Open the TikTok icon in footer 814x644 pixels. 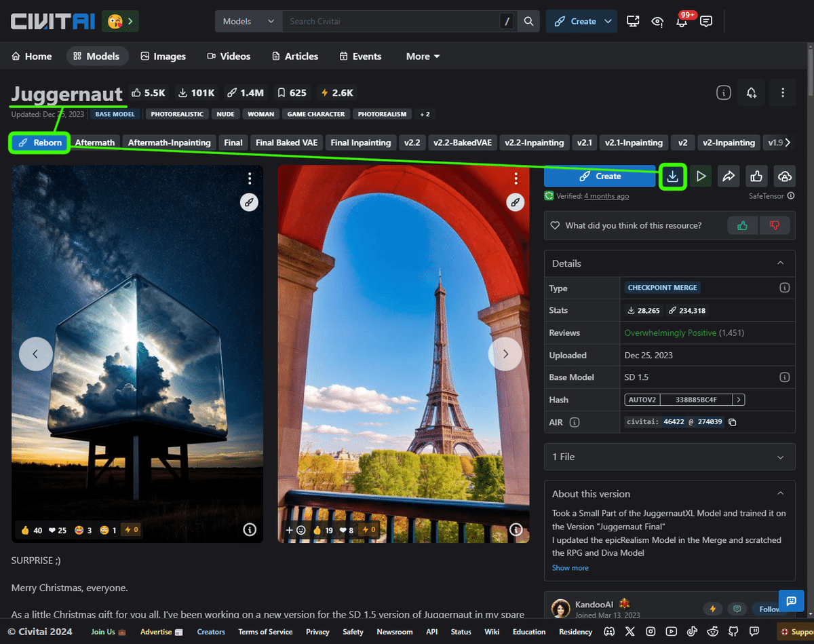coord(692,632)
